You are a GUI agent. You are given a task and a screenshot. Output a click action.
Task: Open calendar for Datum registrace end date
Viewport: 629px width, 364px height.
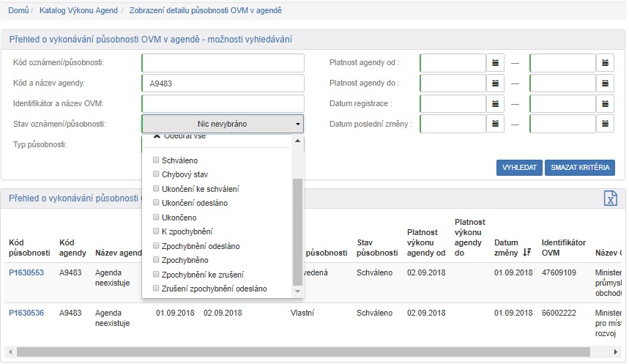point(606,104)
